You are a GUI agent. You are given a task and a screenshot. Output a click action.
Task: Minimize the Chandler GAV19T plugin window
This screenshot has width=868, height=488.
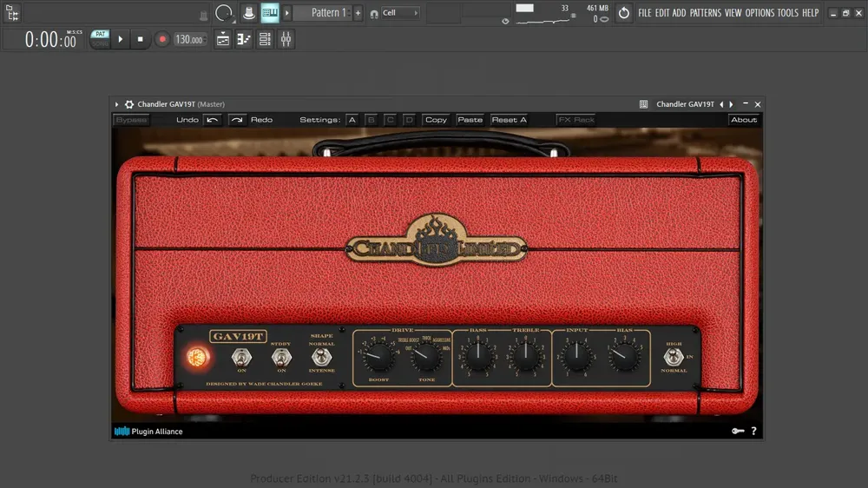click(x=745, y=103)
